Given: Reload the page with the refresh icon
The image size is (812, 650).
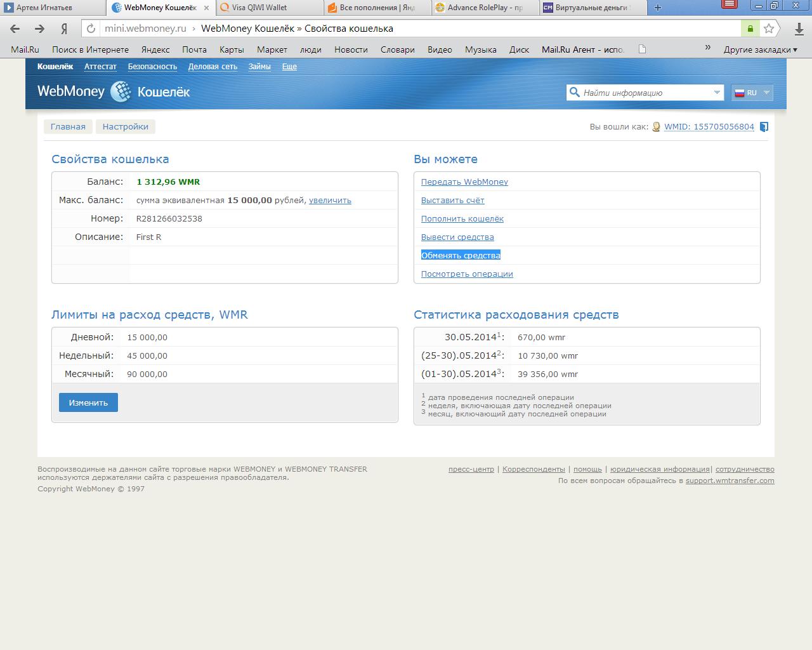Looking at the screenshot, I should click(91, 29).
